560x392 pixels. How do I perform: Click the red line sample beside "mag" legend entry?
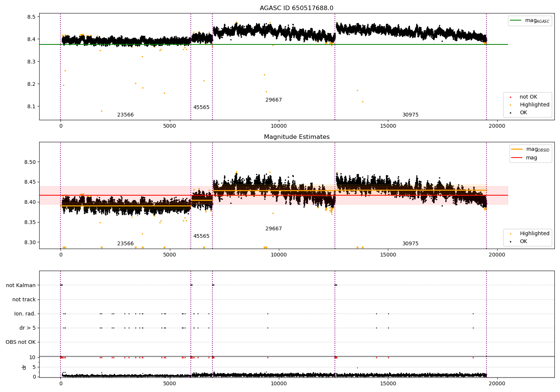[517, 158]
